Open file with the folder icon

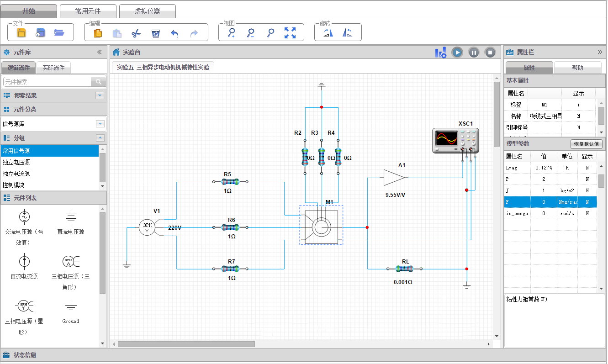(59, 32)
